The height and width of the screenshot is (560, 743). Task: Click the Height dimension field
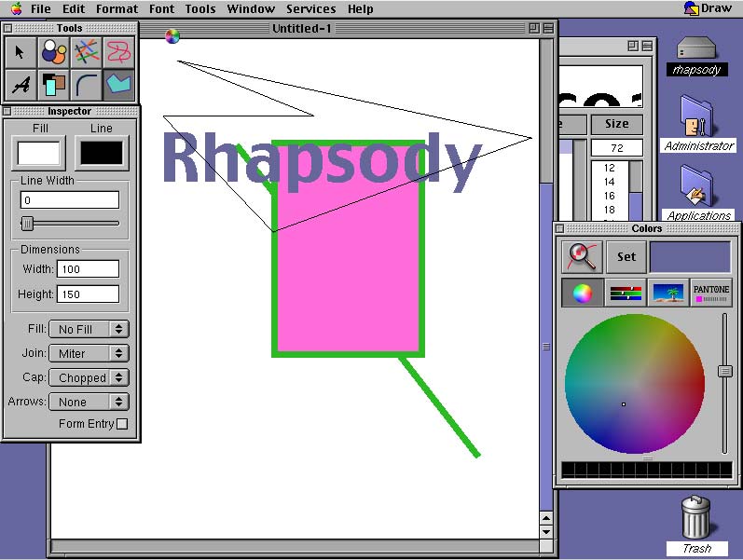89,294
